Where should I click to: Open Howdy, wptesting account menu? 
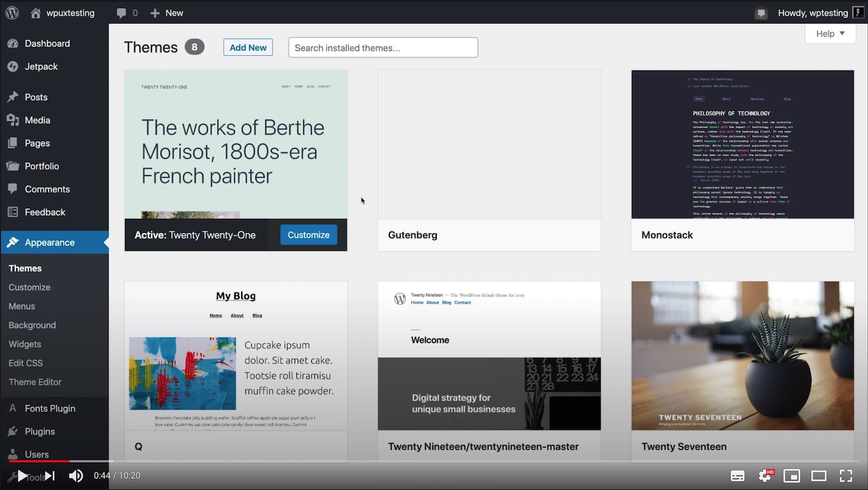coord(821,13)
